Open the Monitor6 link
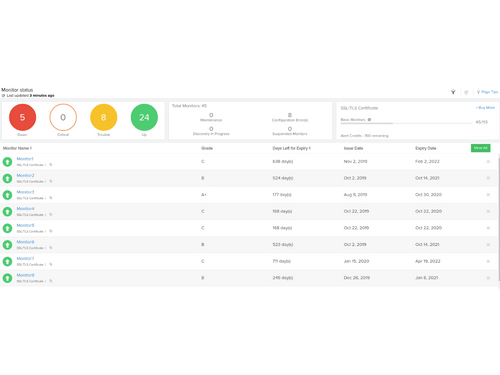Viewport: 500px width, 375px height. pos(25,242)
